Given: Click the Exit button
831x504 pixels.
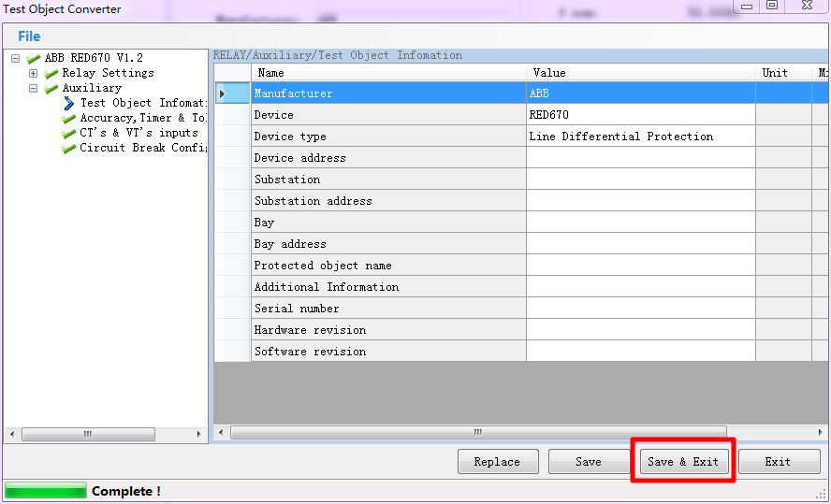Looking at the screenshot, I should (x=778, y=462).
